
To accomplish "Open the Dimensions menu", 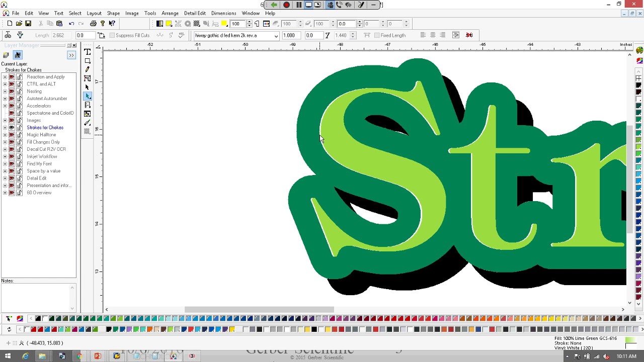I will click(x=223, y=13).
